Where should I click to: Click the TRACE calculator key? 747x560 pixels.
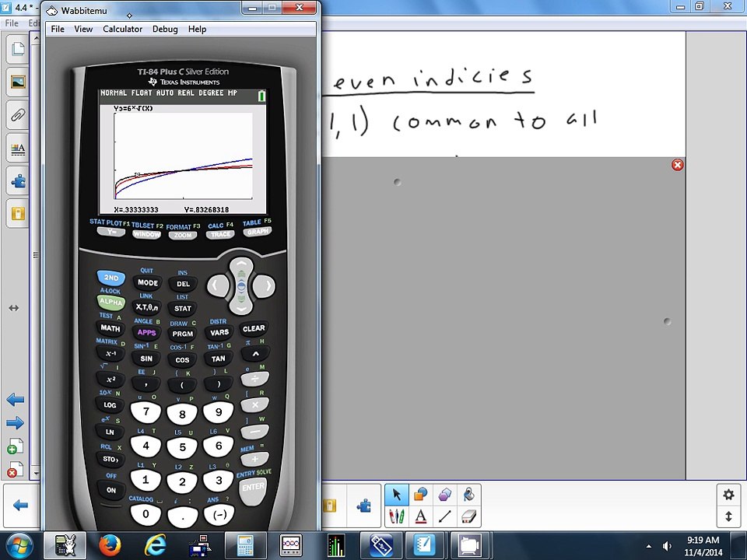[x=220, y=234]
